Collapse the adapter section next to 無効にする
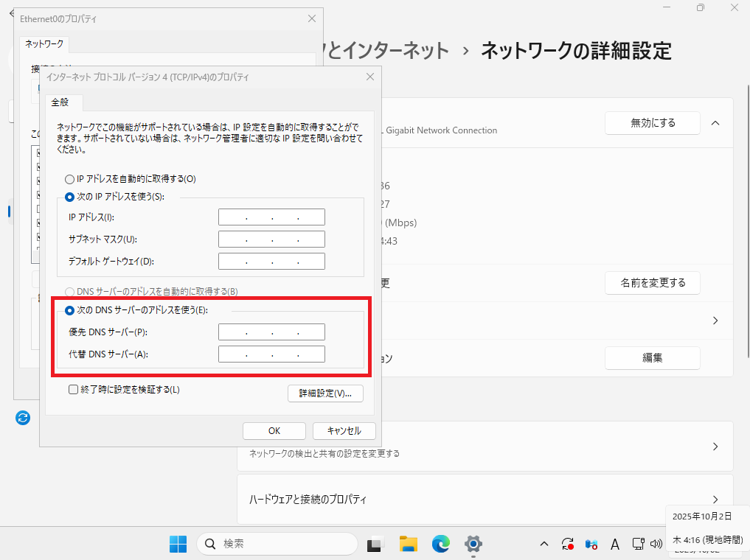This screenshot has width=750, height=560. (715, 123)
